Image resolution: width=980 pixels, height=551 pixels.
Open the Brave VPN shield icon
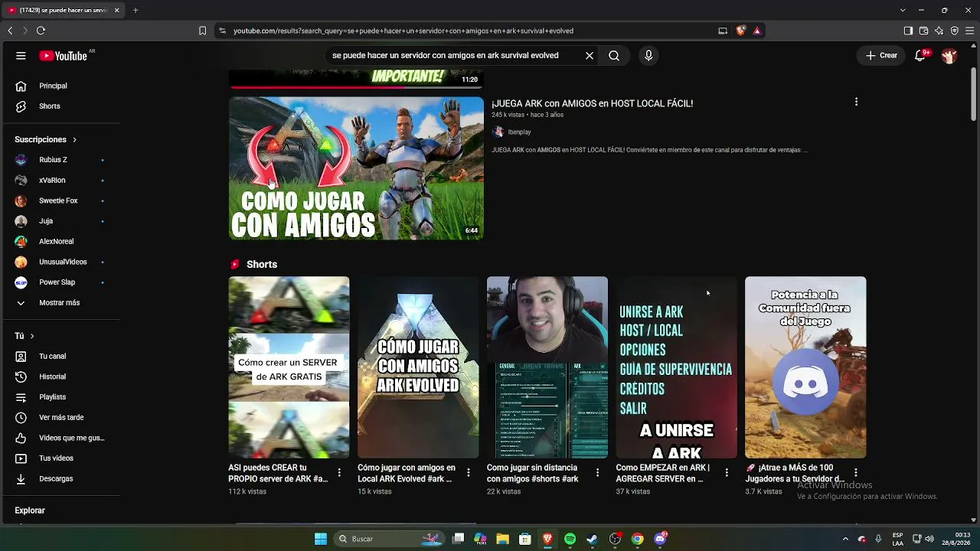[x=954, y=31]
